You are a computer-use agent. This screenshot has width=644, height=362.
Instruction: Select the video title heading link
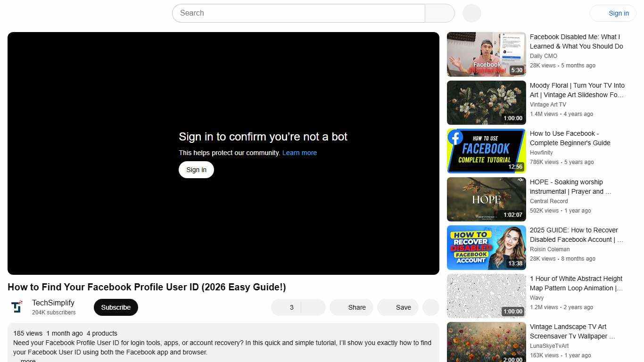click(147, 287)
